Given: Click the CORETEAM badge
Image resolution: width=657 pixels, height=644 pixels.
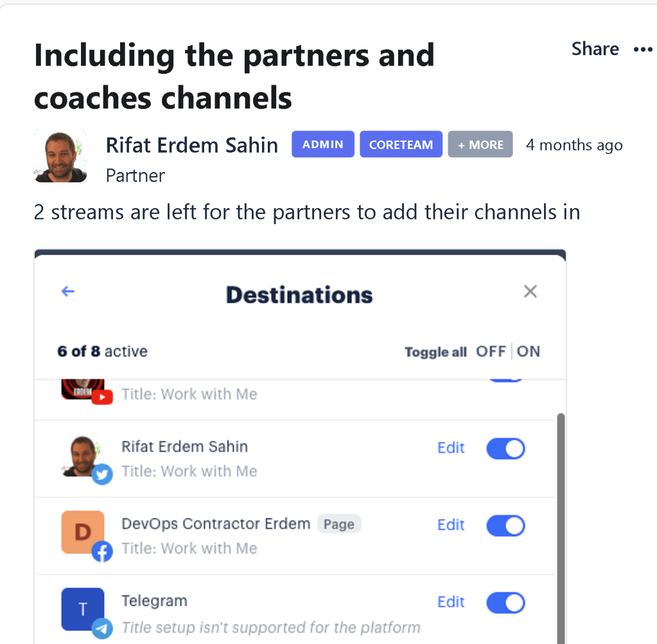Looking at the screenshot, I should point(401,144).
